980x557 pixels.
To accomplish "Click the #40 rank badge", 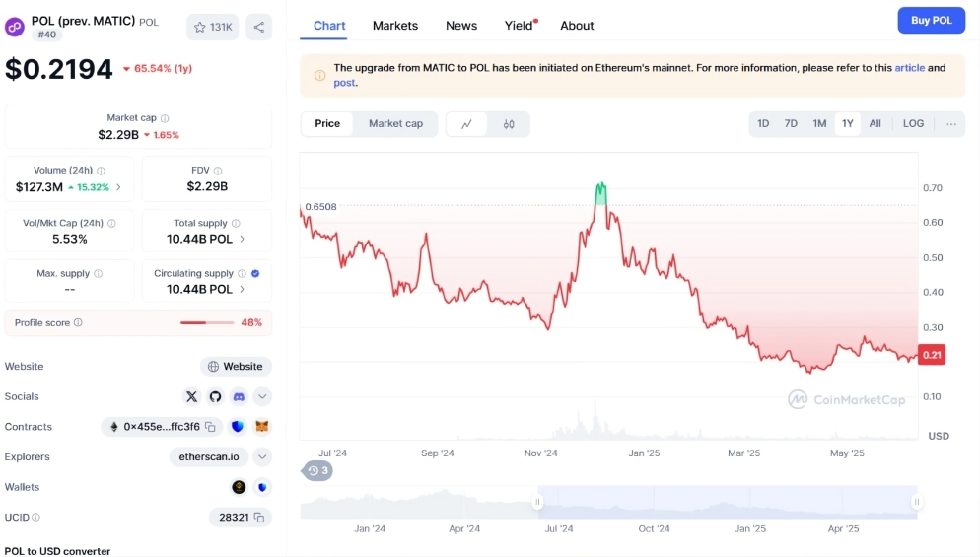I will click(x=47, y=35).
